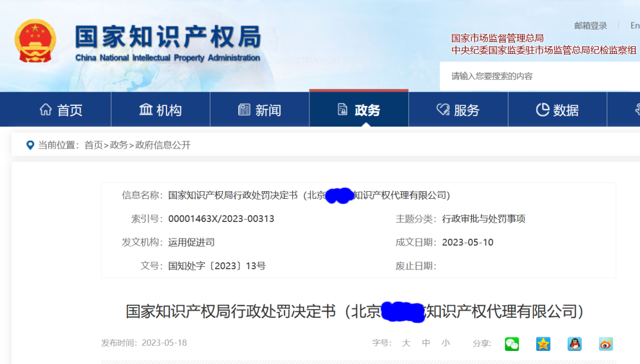Set font size to 小
Screen dimensions: 640x364
tap(446, 343)
